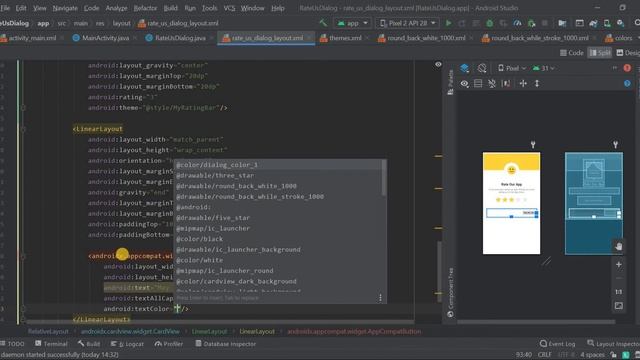Open the Pixel device dropdown in the design toolbar
This screenshot has height=360, width=640.
tap(512, 68)
